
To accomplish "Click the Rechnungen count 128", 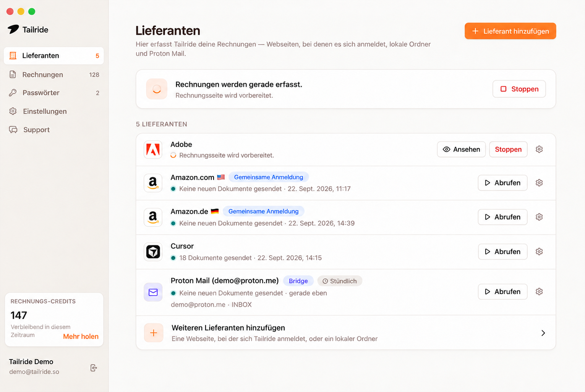I will pyautogui.click(x=94, y=75).
